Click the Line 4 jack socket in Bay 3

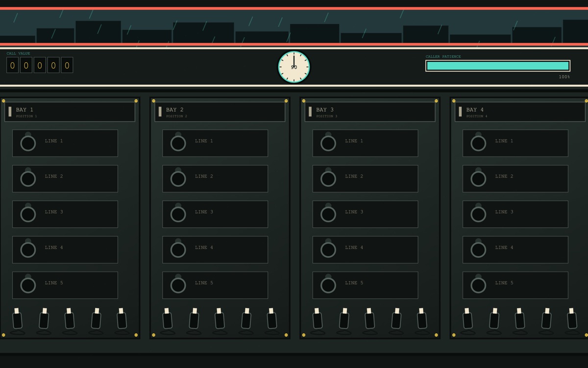click(x=328, y=250)
